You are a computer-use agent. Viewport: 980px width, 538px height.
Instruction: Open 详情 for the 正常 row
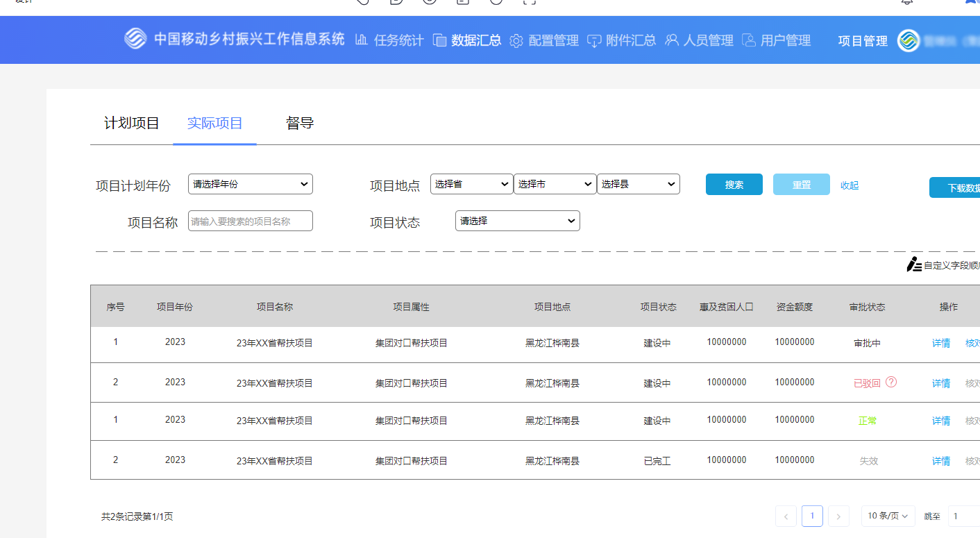941,421
